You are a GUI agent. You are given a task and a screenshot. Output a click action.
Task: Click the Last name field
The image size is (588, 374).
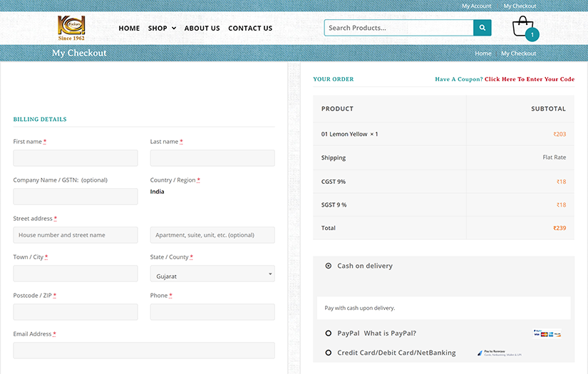(x=212, y=158)
